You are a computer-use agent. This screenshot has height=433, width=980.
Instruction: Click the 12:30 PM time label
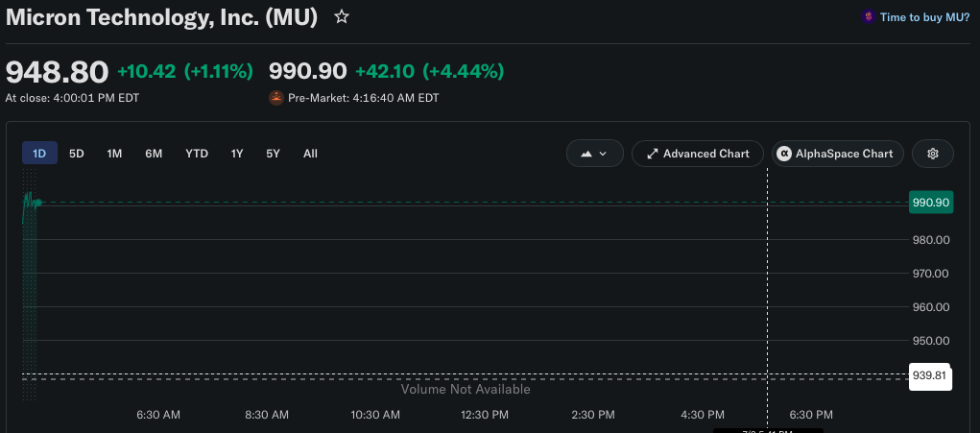[x=485, y=415]
